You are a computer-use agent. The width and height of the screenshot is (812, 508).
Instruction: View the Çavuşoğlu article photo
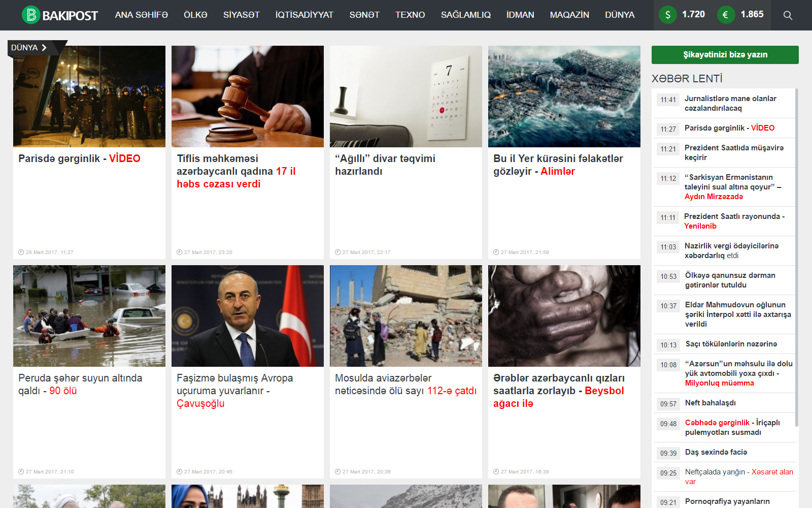[x=248, y=316]
